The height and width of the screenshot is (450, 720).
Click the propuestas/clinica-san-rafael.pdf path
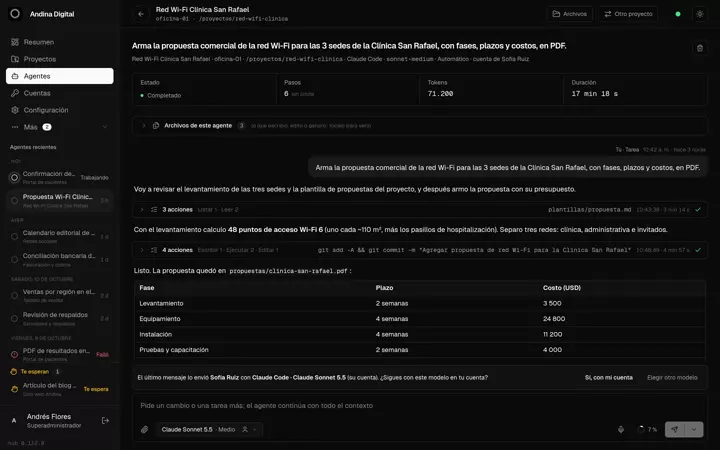(x=288, y=271)
